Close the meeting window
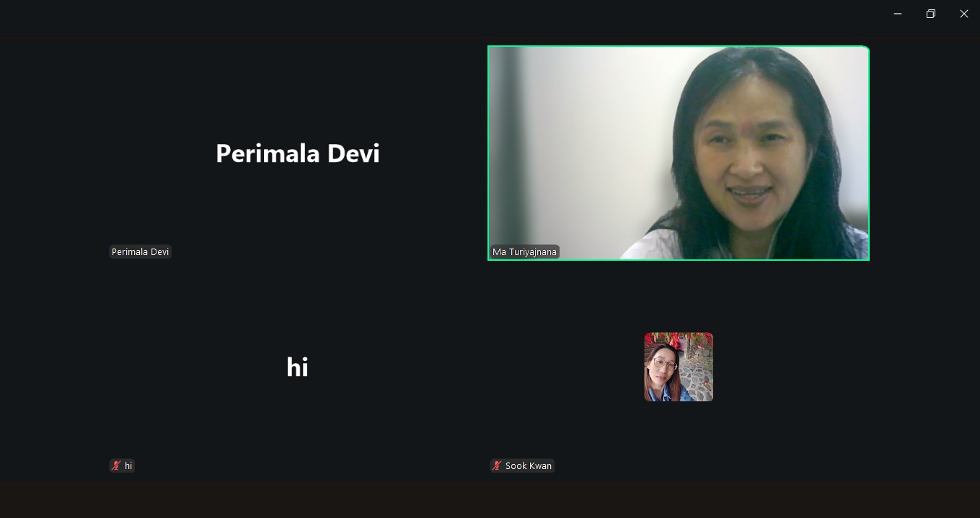This screenshot has height=518, width=980. (x=964, y=14)
